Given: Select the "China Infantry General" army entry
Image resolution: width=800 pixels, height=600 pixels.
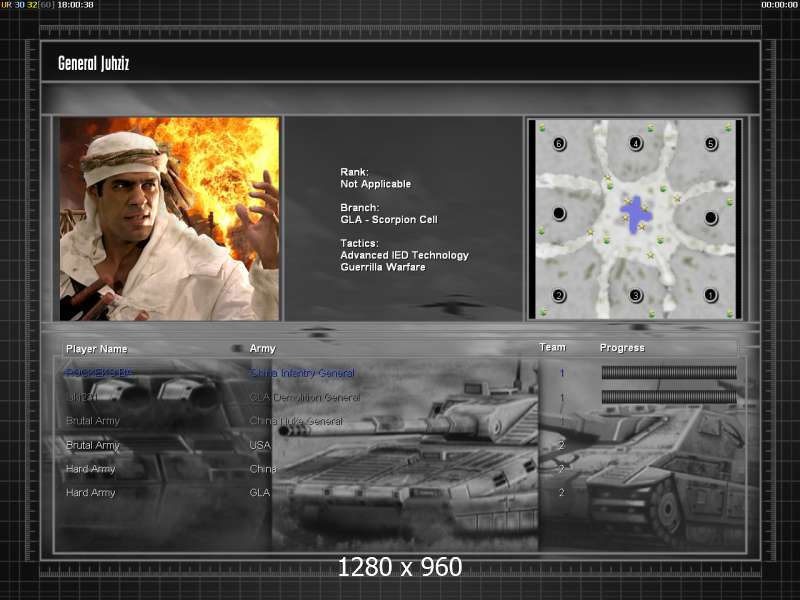Looking at the screenshot, I should [302, 373].
